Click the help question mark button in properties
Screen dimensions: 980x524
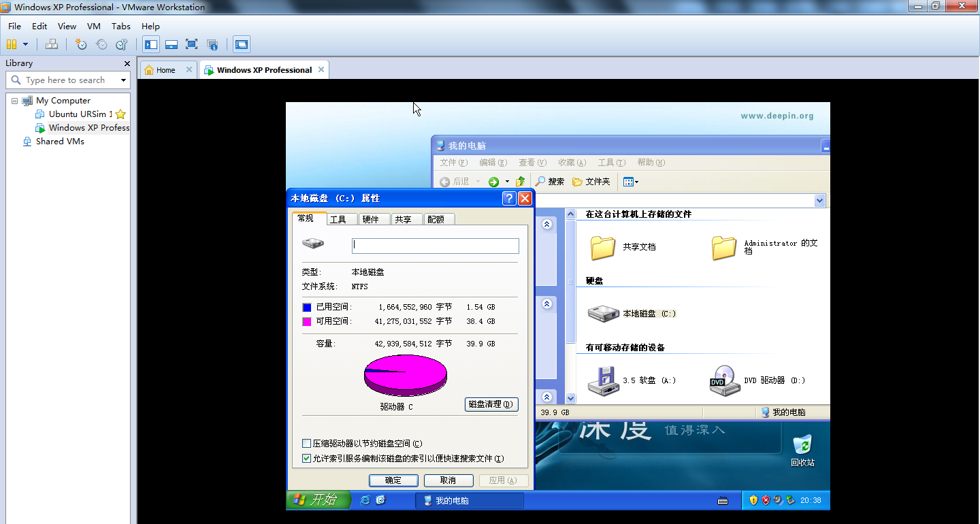[509, 198]
